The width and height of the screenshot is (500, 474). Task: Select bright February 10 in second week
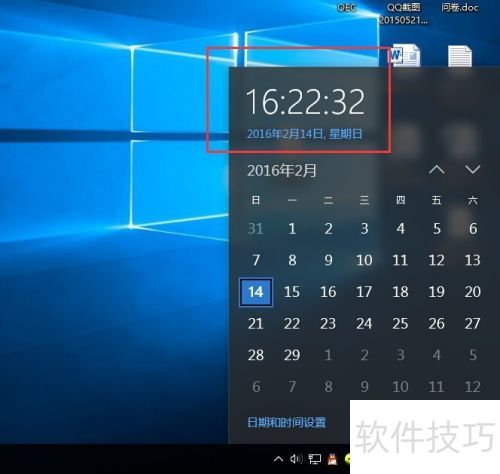364,260
